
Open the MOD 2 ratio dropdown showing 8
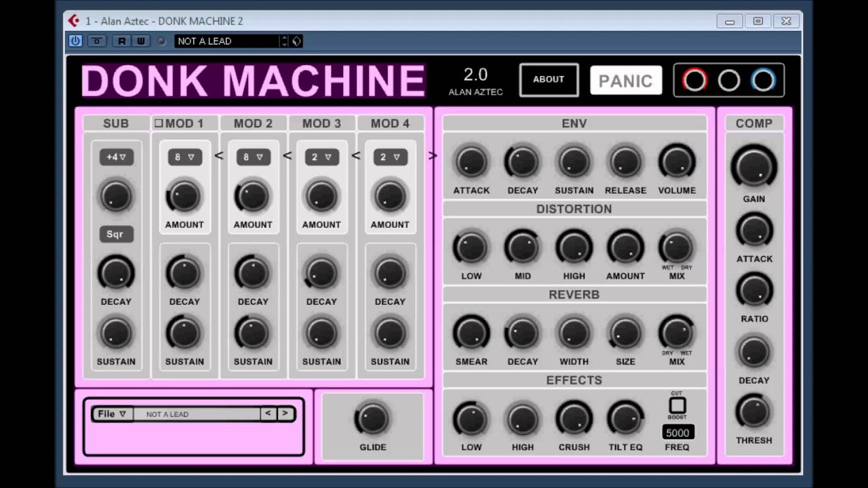[x=253, y=157]
